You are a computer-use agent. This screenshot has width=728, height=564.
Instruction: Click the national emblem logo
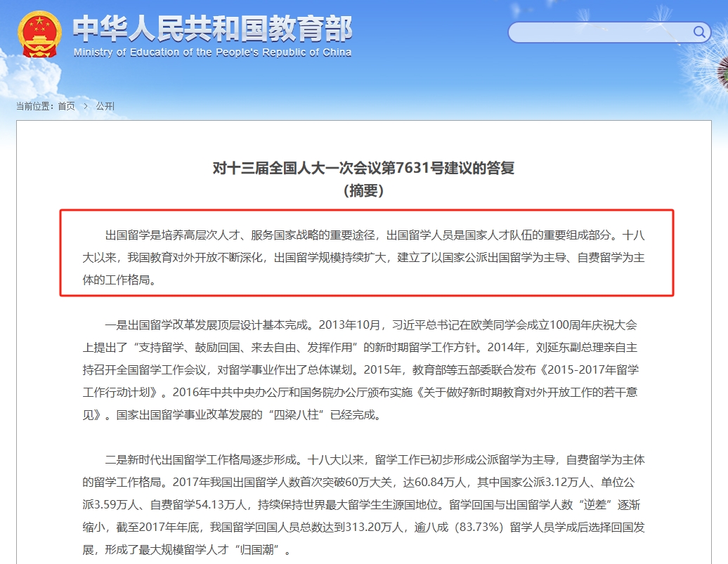[x=40, y=34]
